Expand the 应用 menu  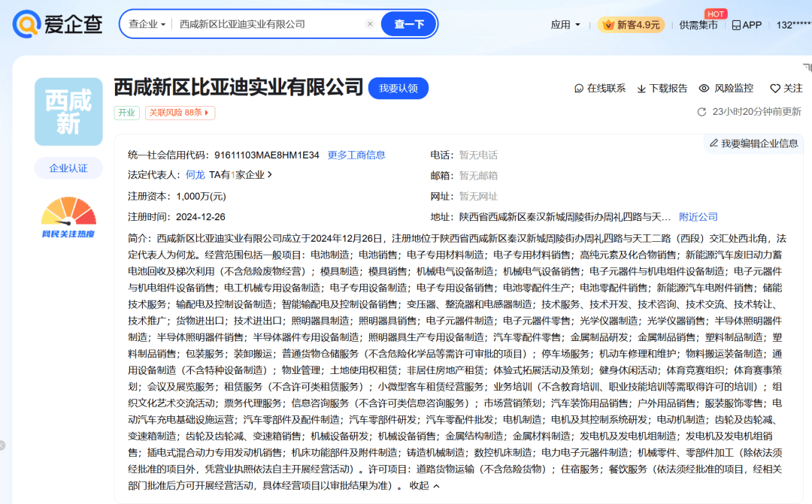click(x=565, y=25)
